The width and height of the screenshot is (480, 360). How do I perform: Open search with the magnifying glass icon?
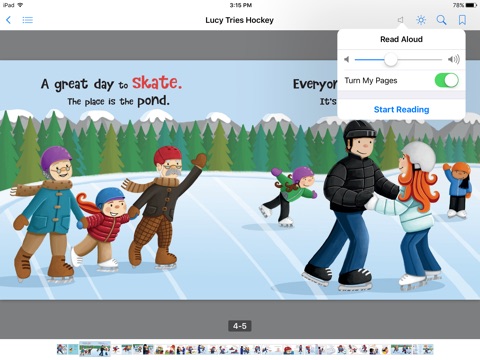tap(441, 20)
